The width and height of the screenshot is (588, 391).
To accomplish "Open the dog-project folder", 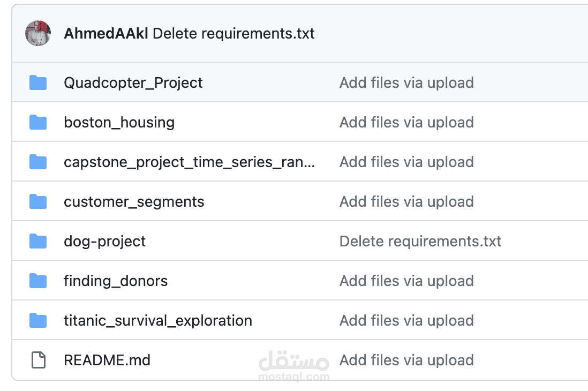I will (x=104, y=241).
